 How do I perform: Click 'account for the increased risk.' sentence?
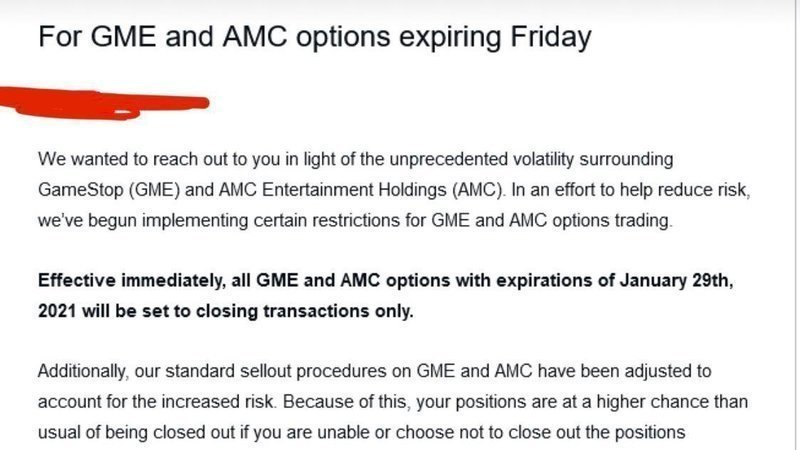click(x=157, y=402)
